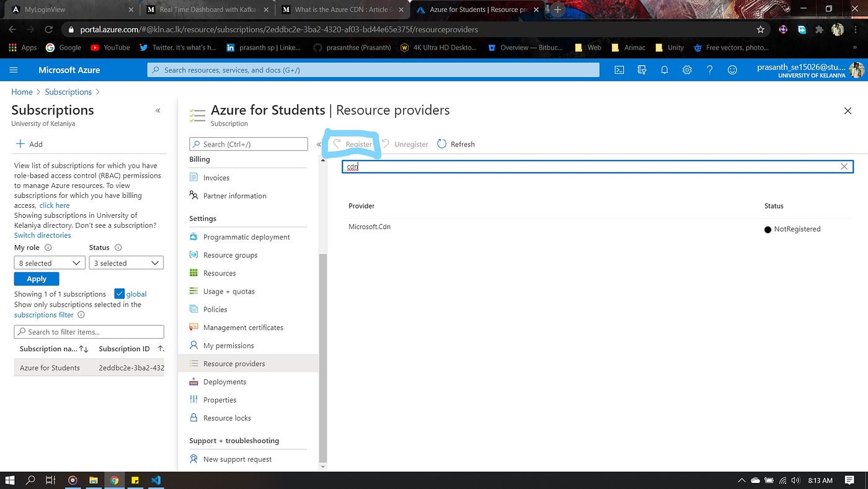This screenshot has width=868, height=489.
Task: Switch to the What is the Azure CDN tab
Action: [342, 9]
